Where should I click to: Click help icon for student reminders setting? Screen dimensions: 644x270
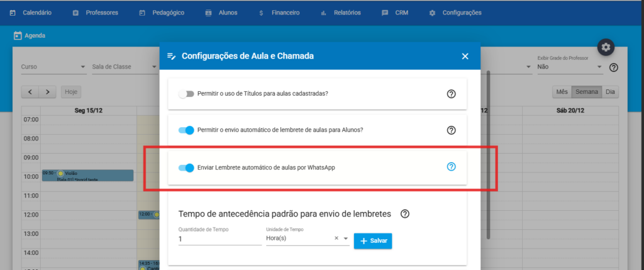point(451,130)
